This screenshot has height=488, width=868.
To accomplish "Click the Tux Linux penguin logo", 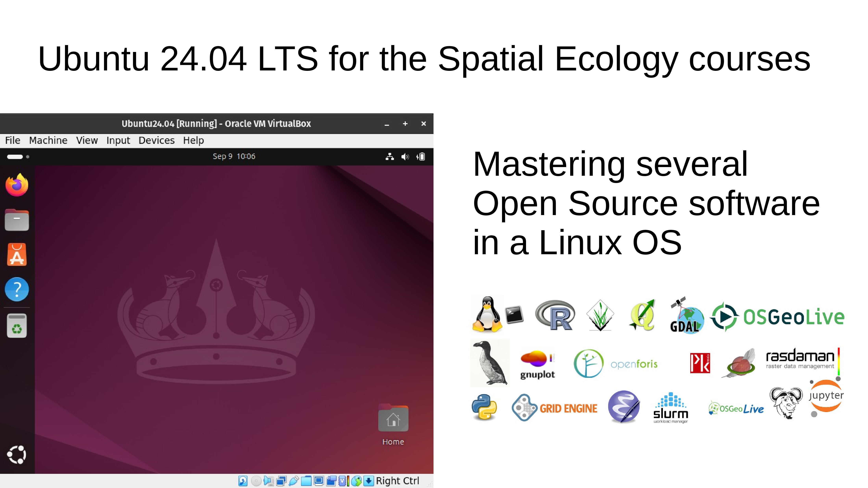I will (487, 314).
